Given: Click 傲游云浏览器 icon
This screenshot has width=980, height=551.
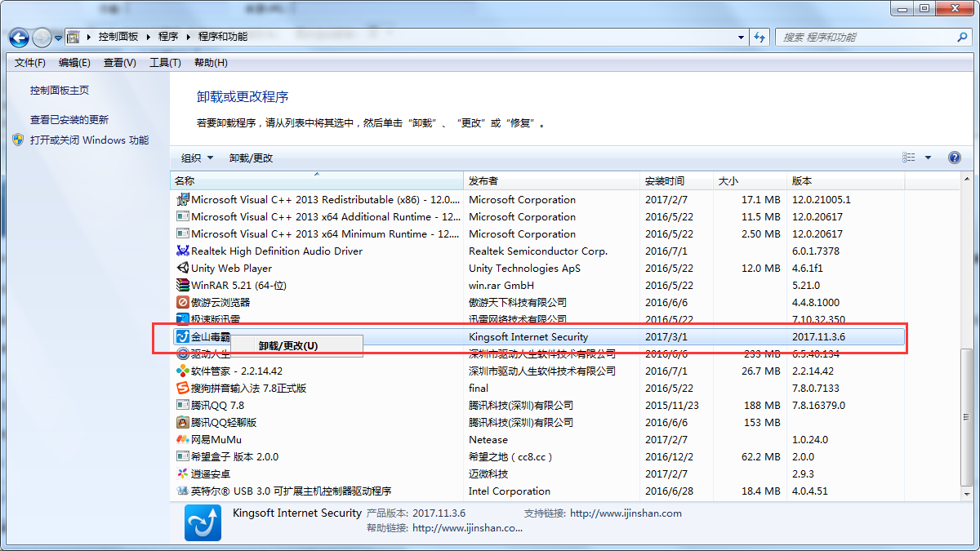Looking at the screenshot, I should click(x=183, y=302).
